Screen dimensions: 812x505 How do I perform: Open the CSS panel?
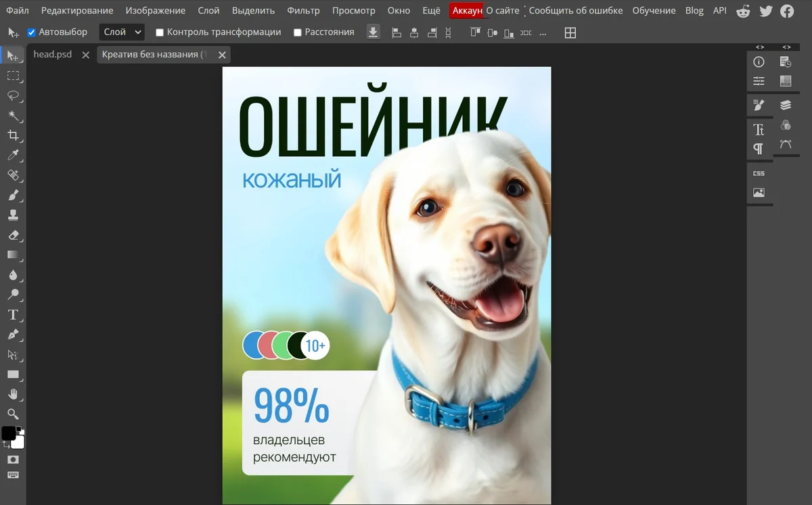coord(759,174)
